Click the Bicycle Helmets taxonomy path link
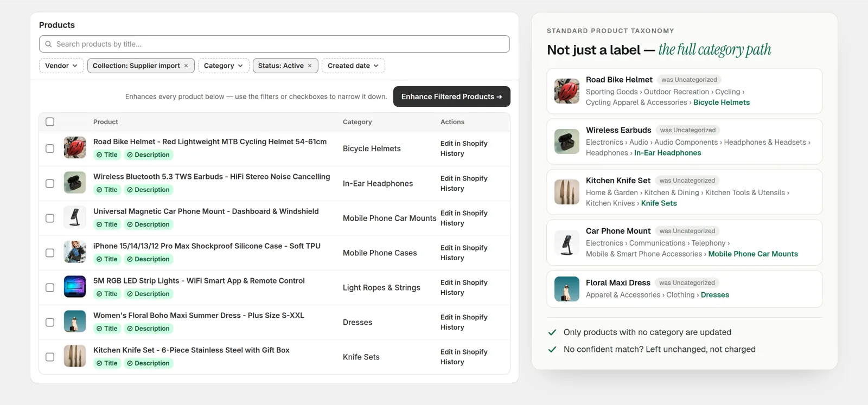This screenshot has height=405, width=868. pos(722,102)
